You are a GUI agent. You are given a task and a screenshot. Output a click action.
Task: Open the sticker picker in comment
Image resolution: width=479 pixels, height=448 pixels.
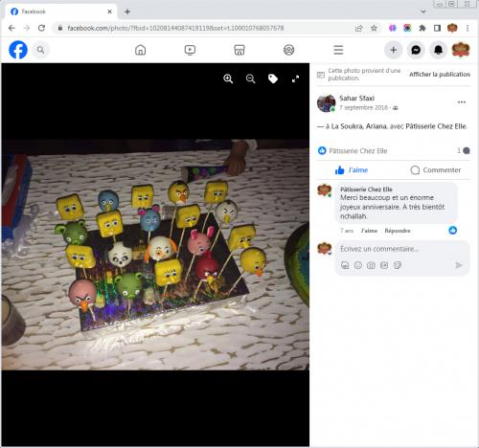click(x=398, y=265)
